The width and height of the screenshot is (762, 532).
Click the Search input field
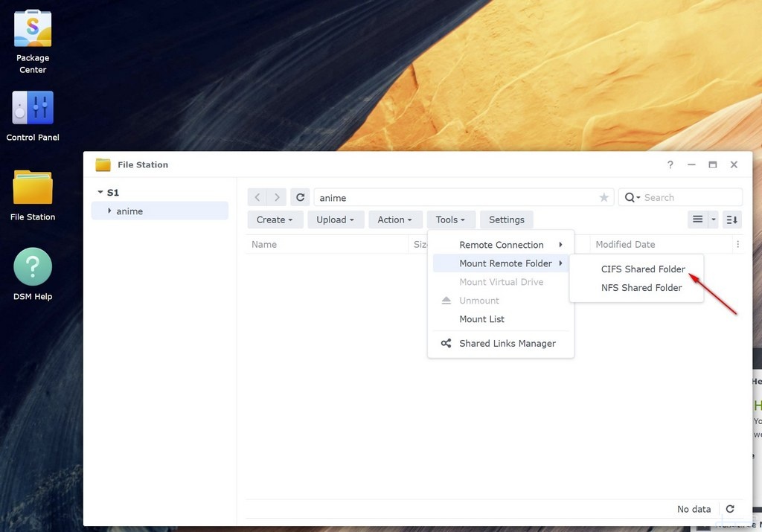click(x=689, y=197)
